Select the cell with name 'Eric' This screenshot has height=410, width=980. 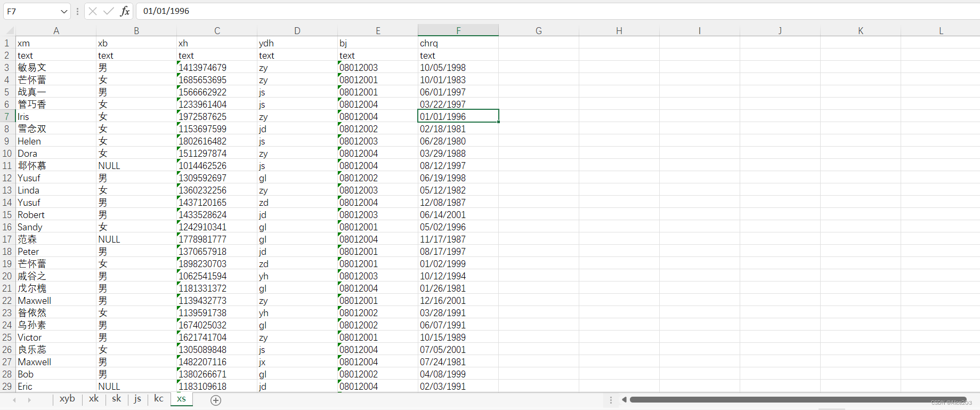(56, 387)
